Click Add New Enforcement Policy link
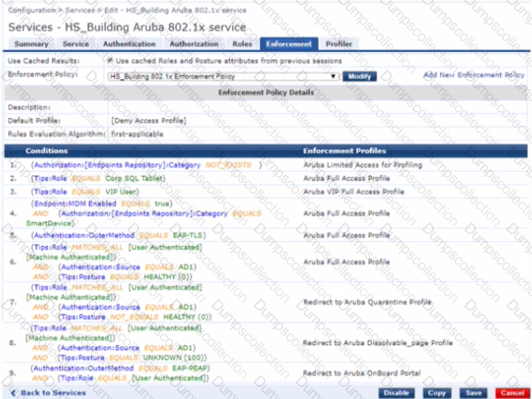The width and height of the screenshot is (532, 399). [473, 75]
